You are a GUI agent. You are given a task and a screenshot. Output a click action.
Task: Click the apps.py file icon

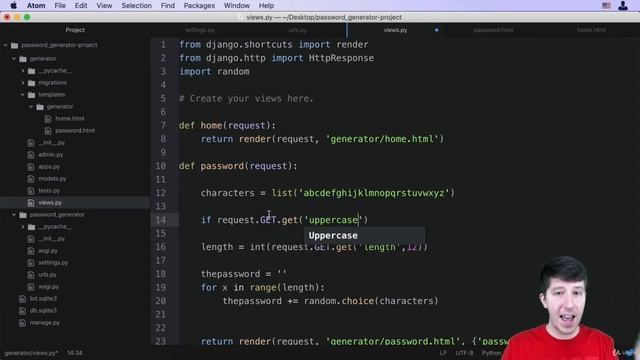(x=31, y=167)
